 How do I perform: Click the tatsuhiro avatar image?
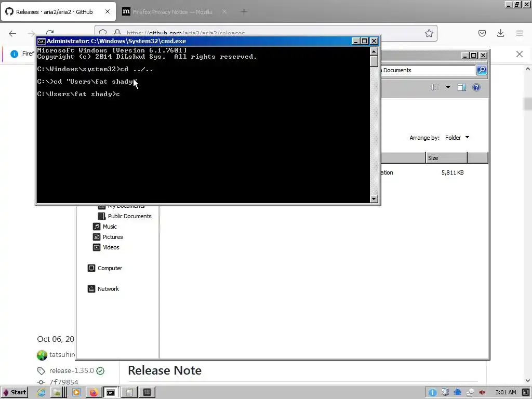[x=42, y=355]
